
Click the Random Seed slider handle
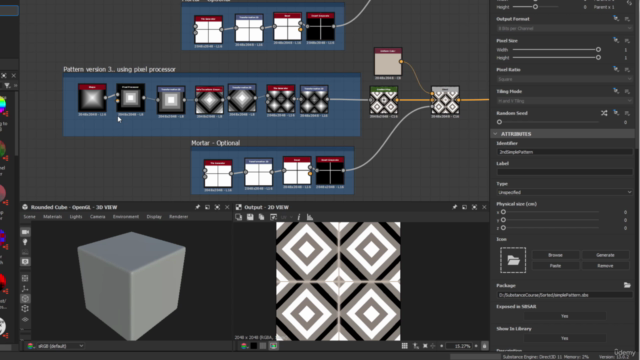pyautogui.click(x=499, y=122)
